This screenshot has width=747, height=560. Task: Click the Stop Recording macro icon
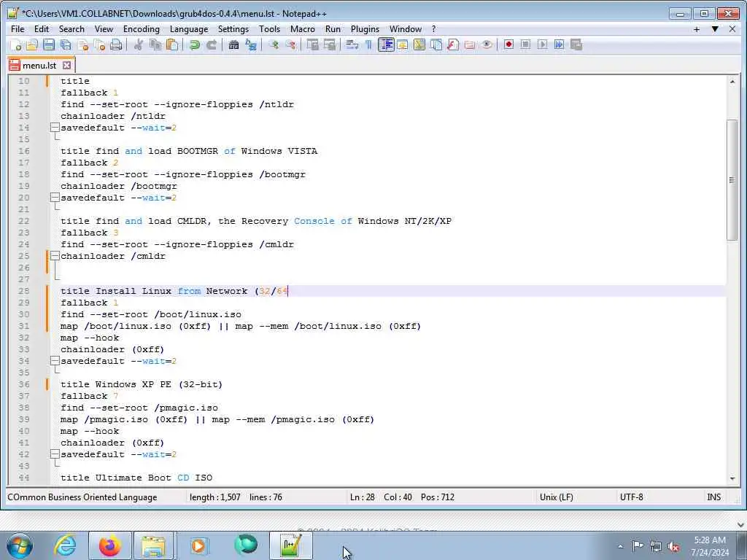(x=525, y=44)
